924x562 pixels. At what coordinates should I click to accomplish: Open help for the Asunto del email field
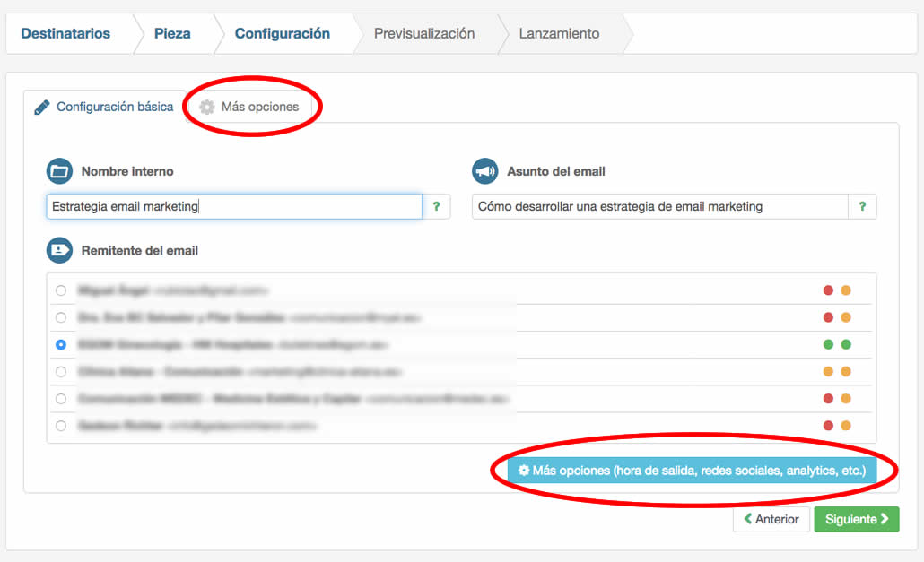[x=862, y=206]
